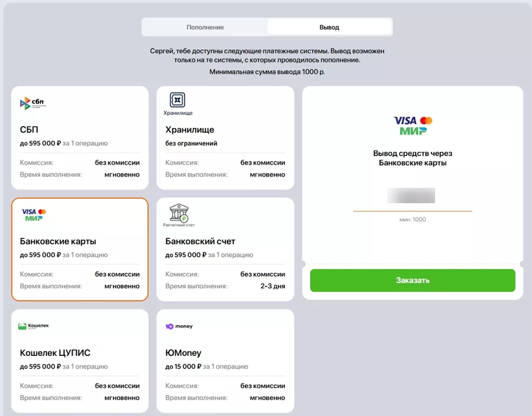Select the ЮMoney payment method heading
This screenshot has height=416, width=532.
click(x=183, y=353)
